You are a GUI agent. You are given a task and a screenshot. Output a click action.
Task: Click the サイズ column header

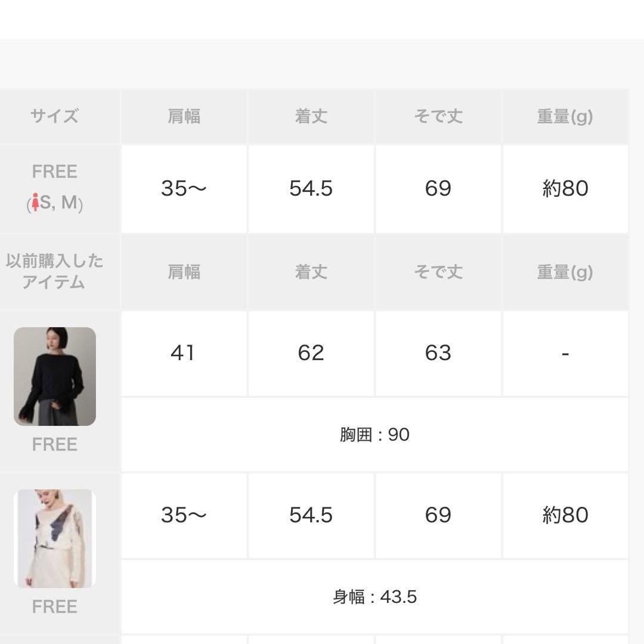tap(55, 116)
